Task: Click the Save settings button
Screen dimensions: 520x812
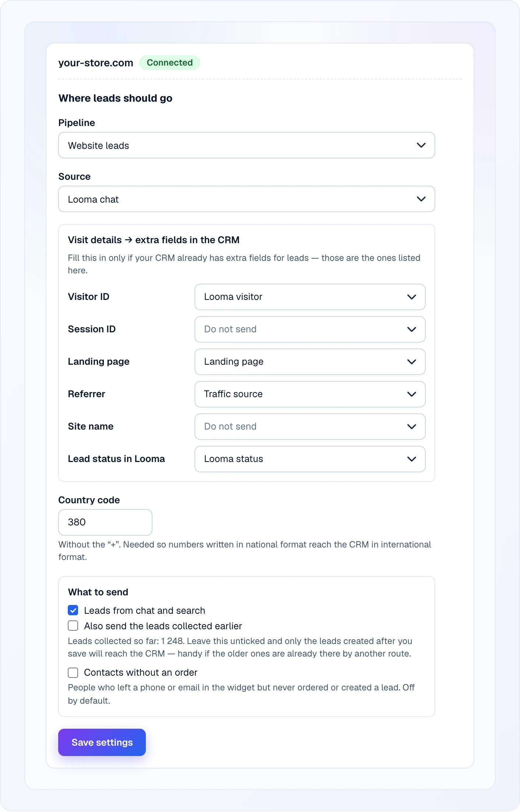Action: [x=102, y=742]
